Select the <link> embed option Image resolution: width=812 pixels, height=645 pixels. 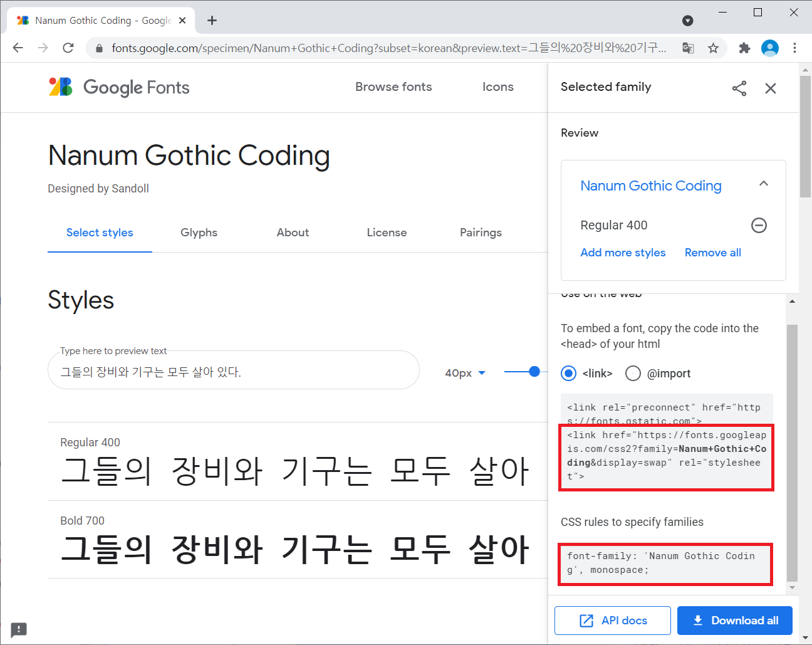(569, 374)
